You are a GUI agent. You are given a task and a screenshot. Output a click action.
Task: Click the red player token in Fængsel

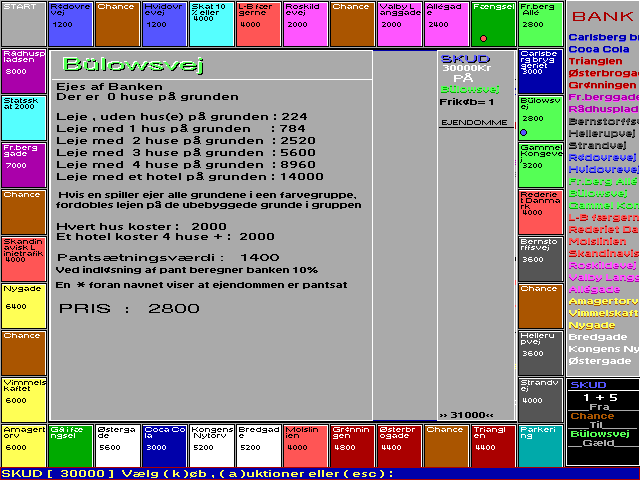pyautogui.click(x=483, y=38)
